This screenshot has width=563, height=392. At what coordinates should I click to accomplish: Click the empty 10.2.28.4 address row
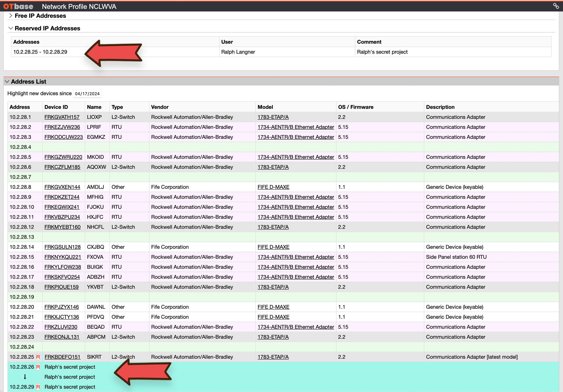coord(20,147)
